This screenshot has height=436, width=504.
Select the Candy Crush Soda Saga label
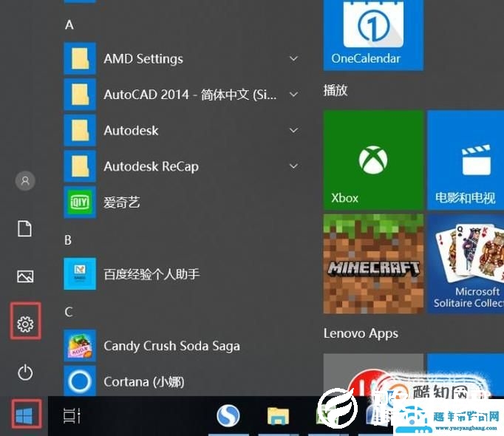[x=171, y=346]
